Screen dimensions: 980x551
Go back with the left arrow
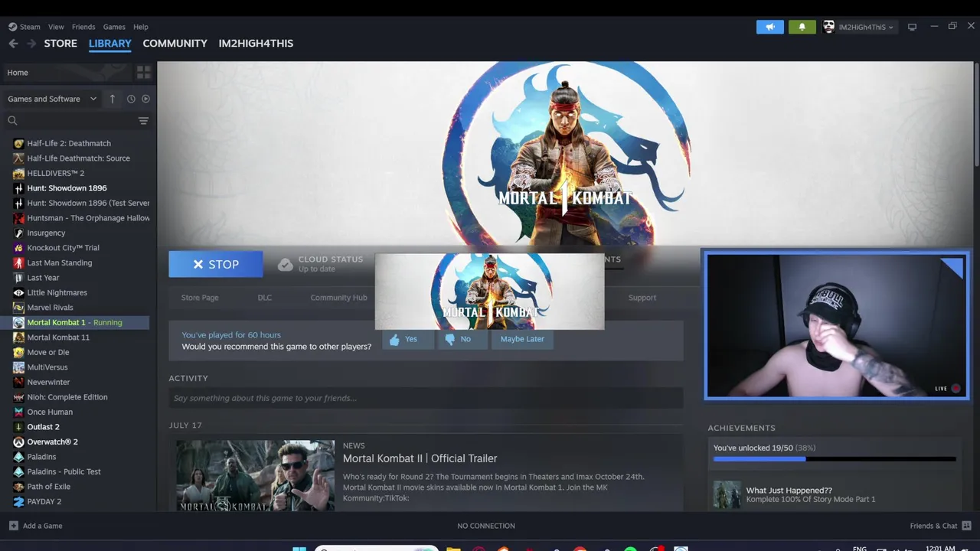click(13, 44)
